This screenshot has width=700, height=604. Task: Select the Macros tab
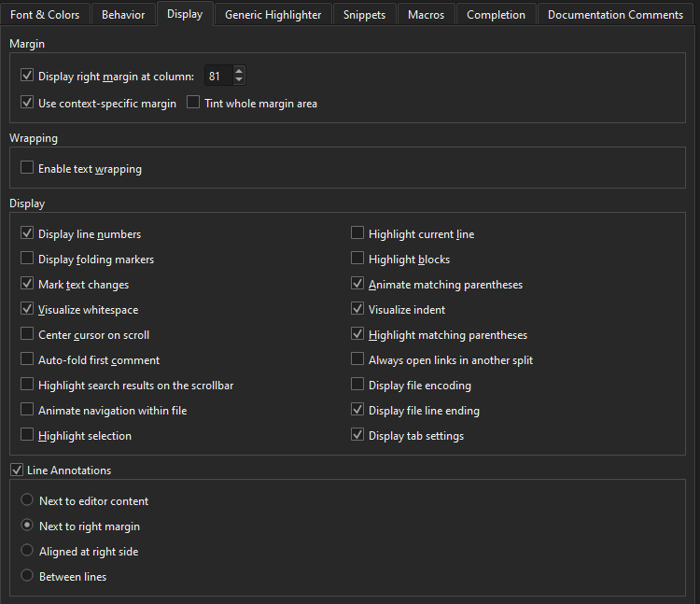click(426, 15)
